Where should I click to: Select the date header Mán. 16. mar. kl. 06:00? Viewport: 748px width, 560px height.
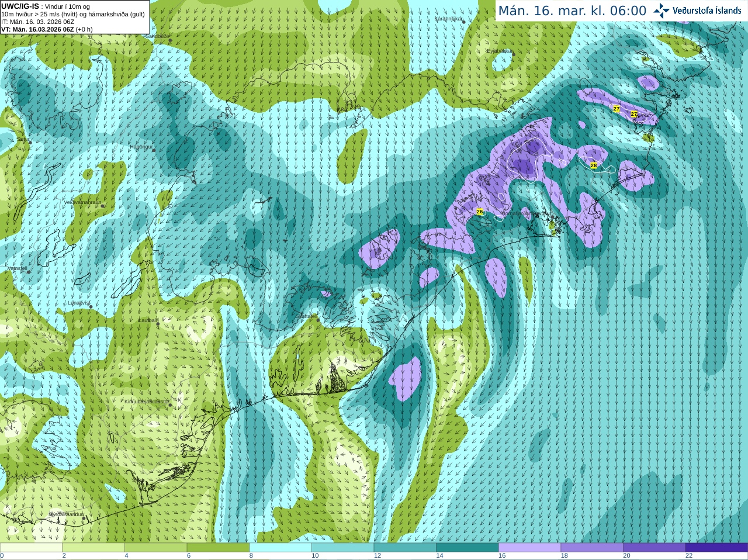(572, 11)
